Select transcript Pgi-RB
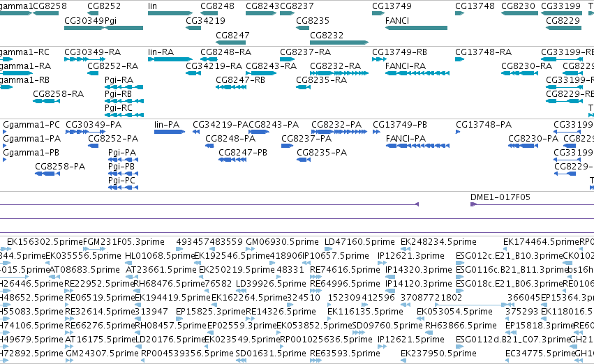Image resolution: width=594 pixels, height=364 pixels. pyautogui.click(x=124, y=101)
